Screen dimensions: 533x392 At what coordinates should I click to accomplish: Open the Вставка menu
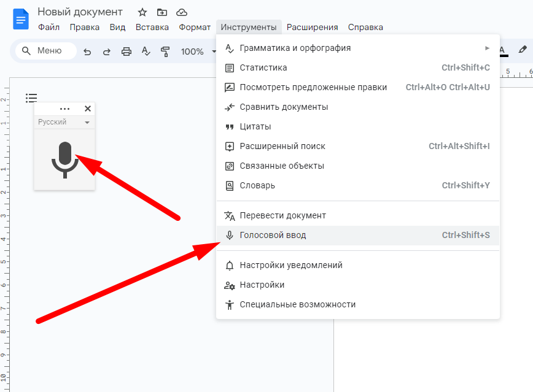point(152,27)
